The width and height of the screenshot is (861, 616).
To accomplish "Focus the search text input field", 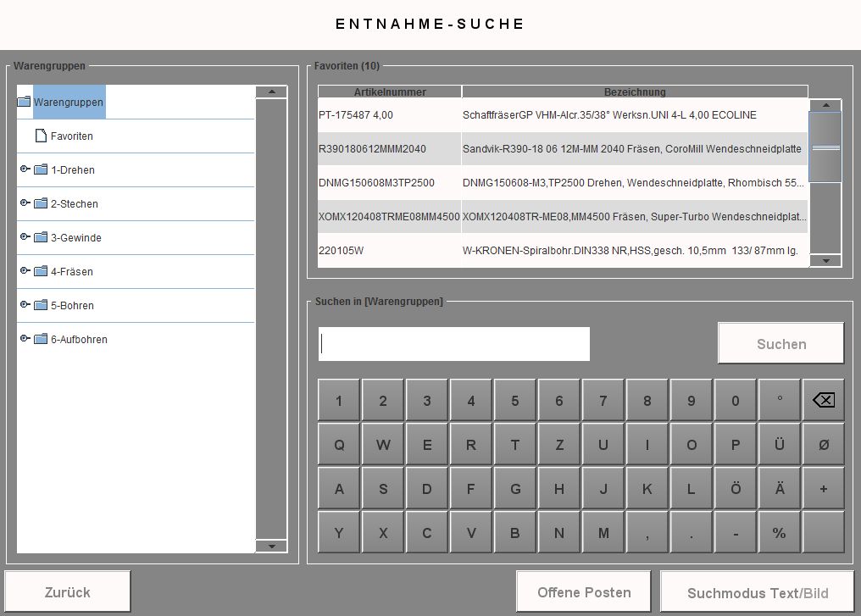I will click(454, 344).
